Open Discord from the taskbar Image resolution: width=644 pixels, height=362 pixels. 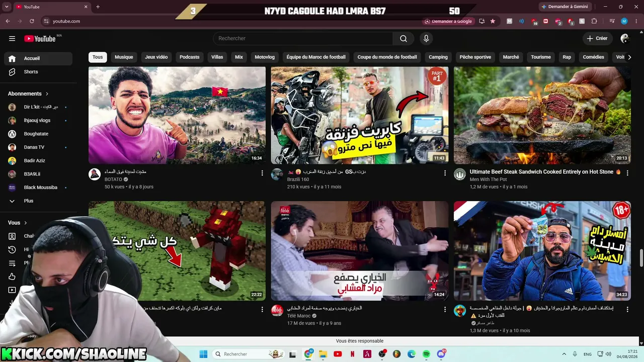pos(441,354)
